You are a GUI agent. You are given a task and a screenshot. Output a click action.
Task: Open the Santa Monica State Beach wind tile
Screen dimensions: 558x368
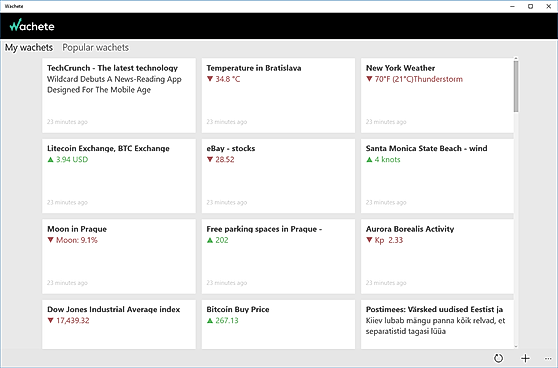tap(437, 176)
